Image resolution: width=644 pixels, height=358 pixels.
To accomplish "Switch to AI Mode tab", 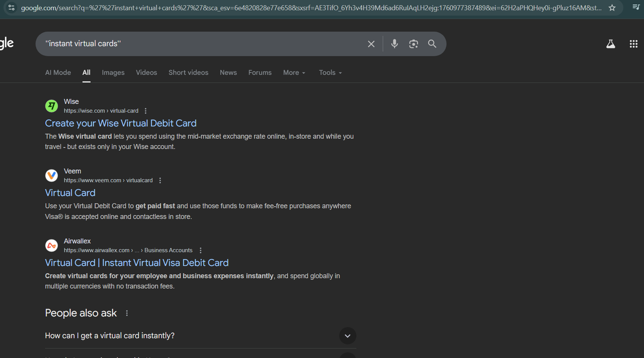I will click(58, 73).
